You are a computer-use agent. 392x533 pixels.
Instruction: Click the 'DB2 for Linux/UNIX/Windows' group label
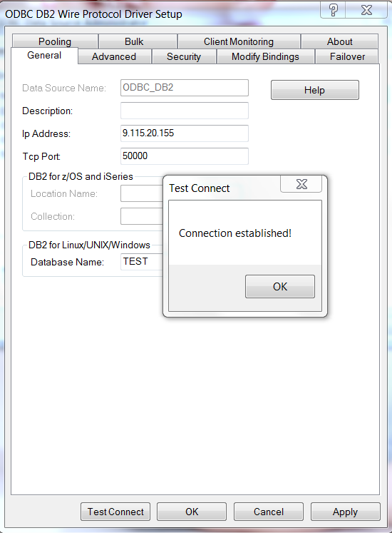pyautogui.click(x=89, y=245)
